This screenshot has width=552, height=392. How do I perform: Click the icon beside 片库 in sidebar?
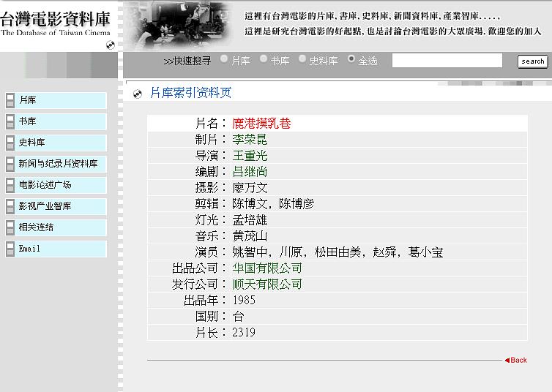[10, 101]
